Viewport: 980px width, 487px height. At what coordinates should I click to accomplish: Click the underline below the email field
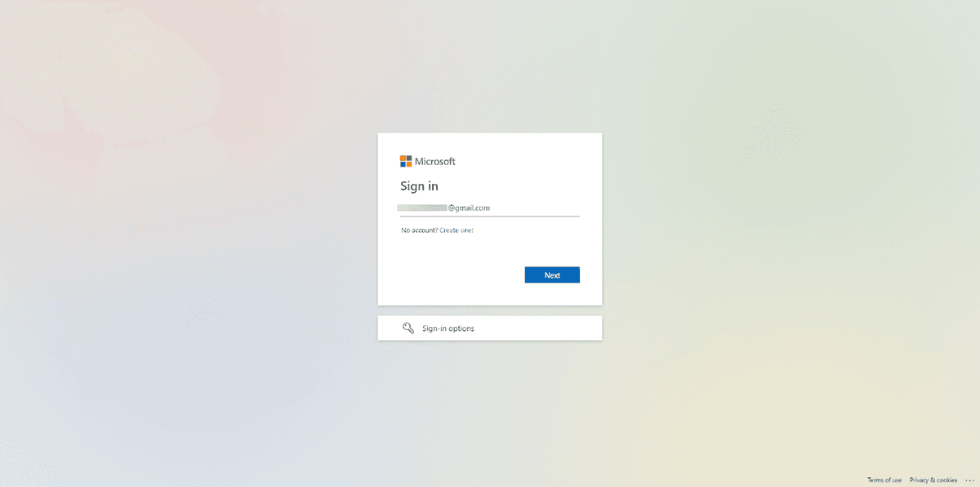[490, 217]
